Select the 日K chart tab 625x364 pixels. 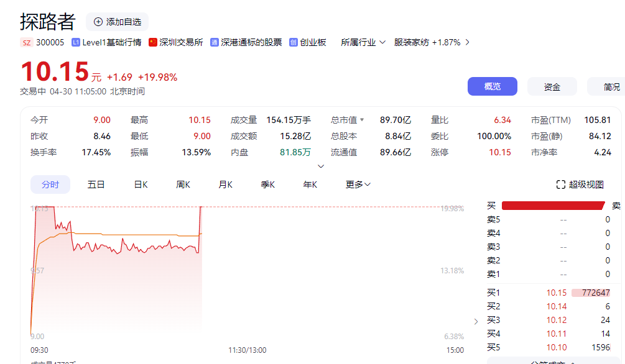coord(141,184)
